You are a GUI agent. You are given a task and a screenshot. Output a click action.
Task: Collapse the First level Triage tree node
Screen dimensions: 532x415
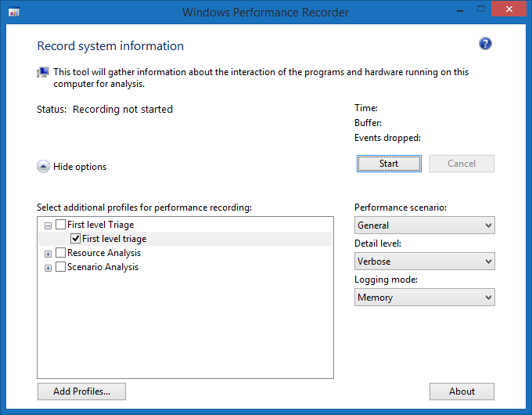click(x=49, y=226)
